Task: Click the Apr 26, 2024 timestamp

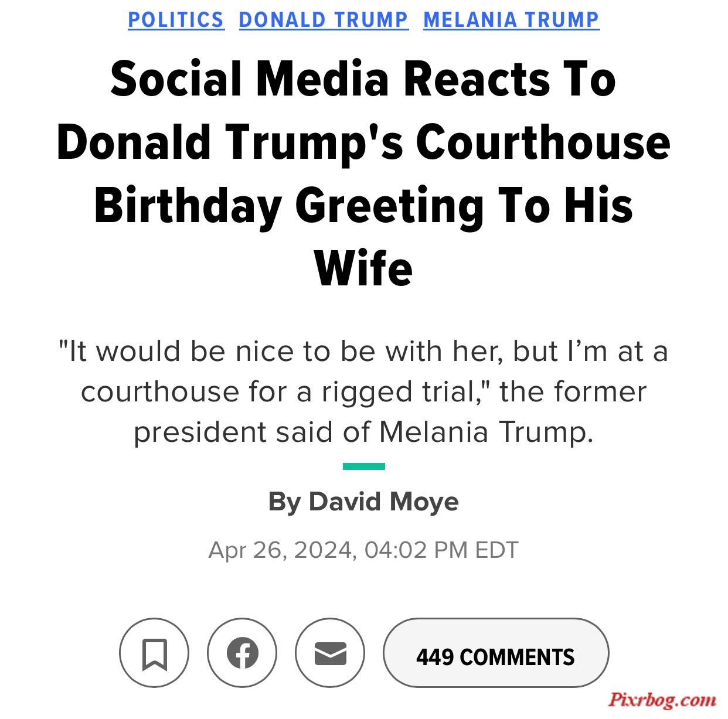Action: 280,550
